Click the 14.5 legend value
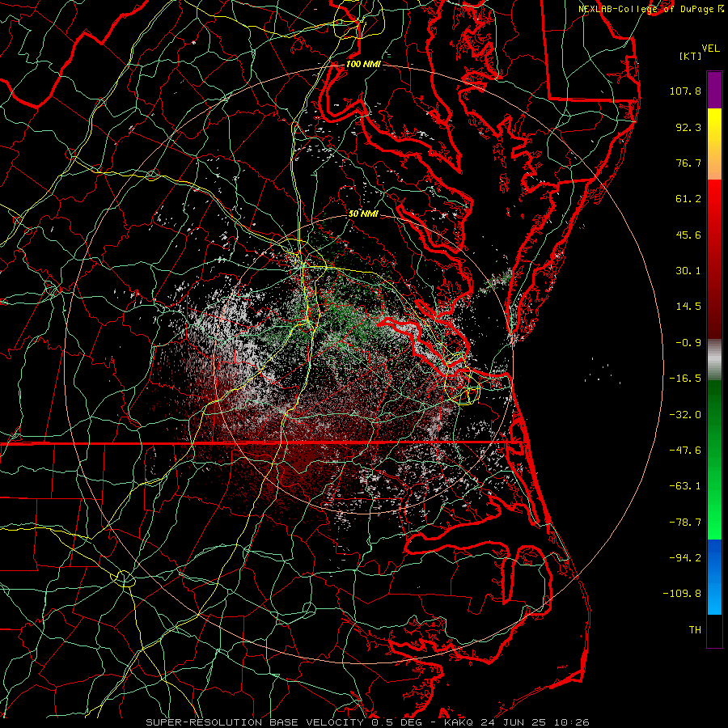This screenshot has height=728, width=728. [688, 307]
